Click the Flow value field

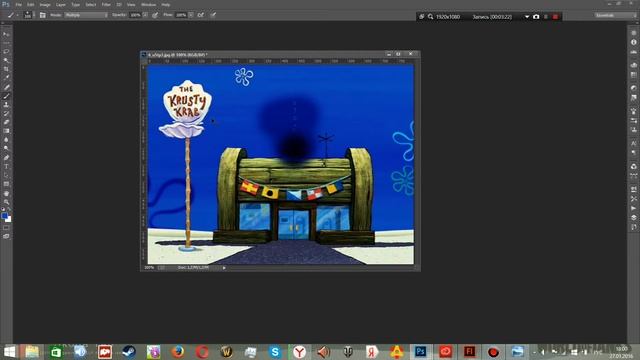181,15
